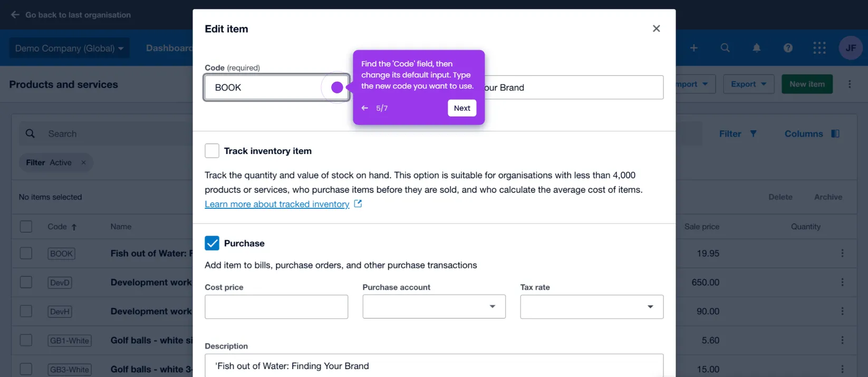
Task: Open row menu for the 15.00 item
Action: 842,370
